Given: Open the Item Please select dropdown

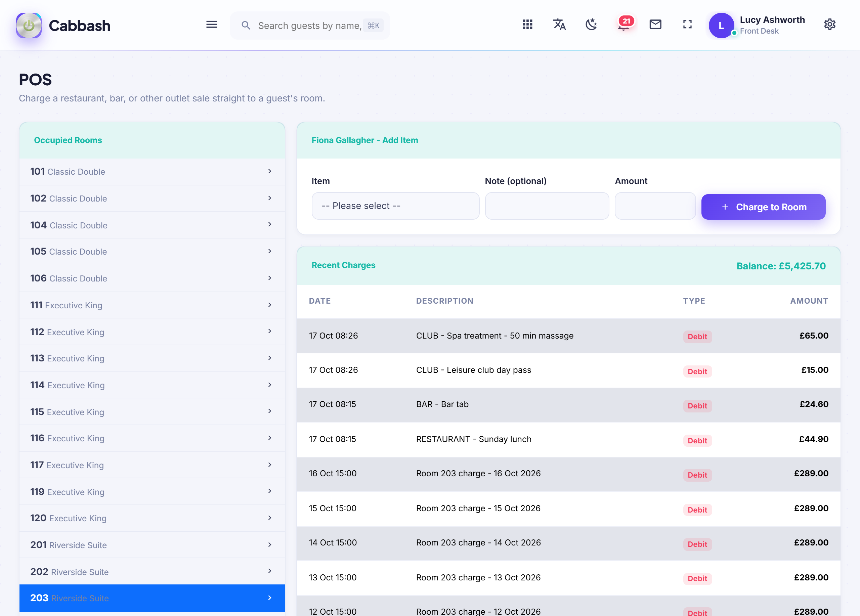Looking at the screenshot, I should coord(395,206).
